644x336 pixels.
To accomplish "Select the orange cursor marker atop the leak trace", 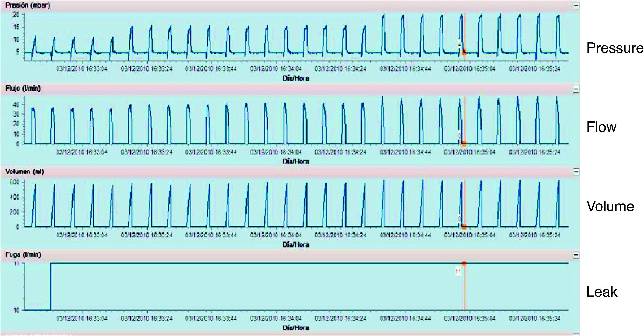I will pos(464,263).
